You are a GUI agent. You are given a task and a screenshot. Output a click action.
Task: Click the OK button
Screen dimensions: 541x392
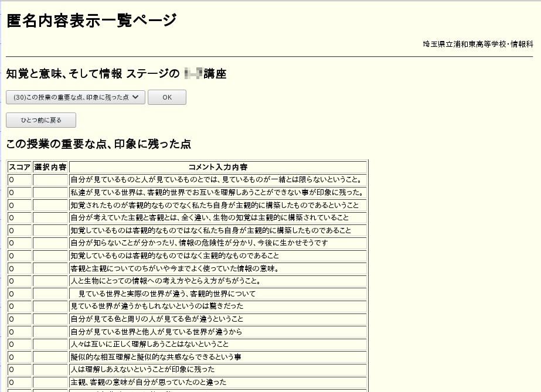pos(167,97)
